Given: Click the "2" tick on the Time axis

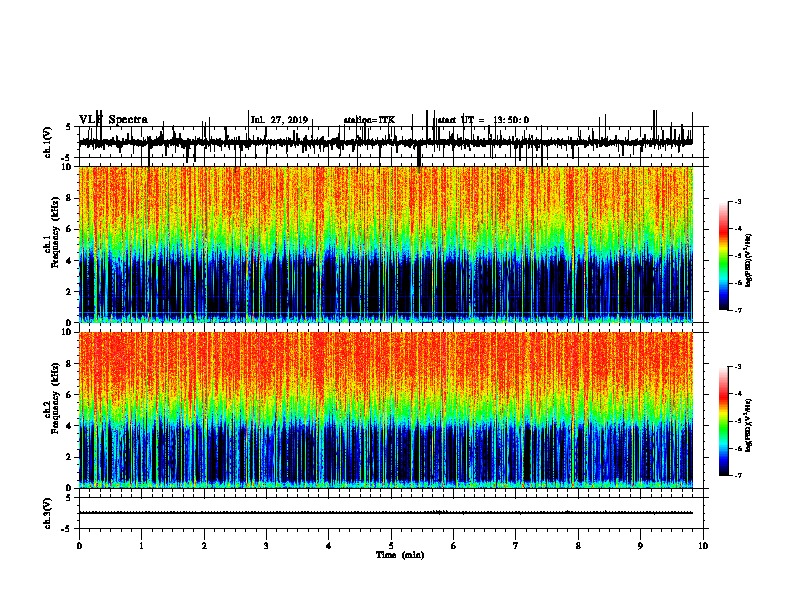Looking at the screenshot, I should point(204,546).
